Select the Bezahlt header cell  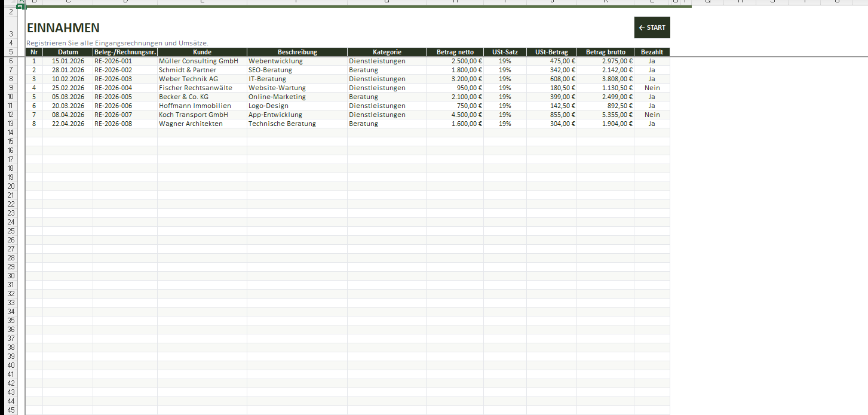(652, 52)
